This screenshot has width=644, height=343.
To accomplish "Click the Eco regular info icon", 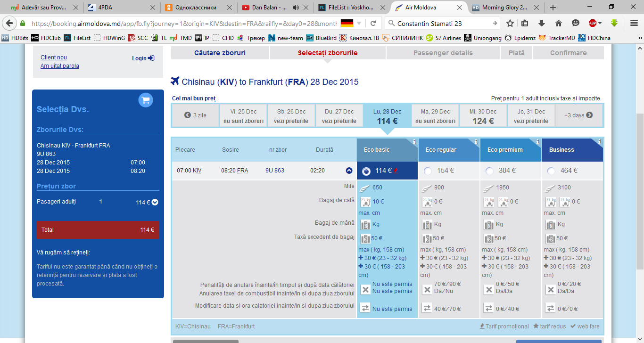I will coord(476,142).
